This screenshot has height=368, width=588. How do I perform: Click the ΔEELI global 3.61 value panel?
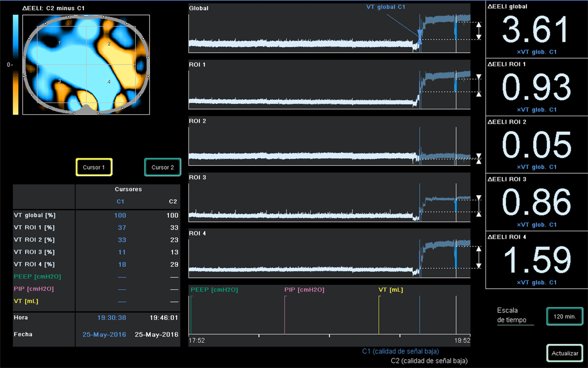(x=536, y=30)
